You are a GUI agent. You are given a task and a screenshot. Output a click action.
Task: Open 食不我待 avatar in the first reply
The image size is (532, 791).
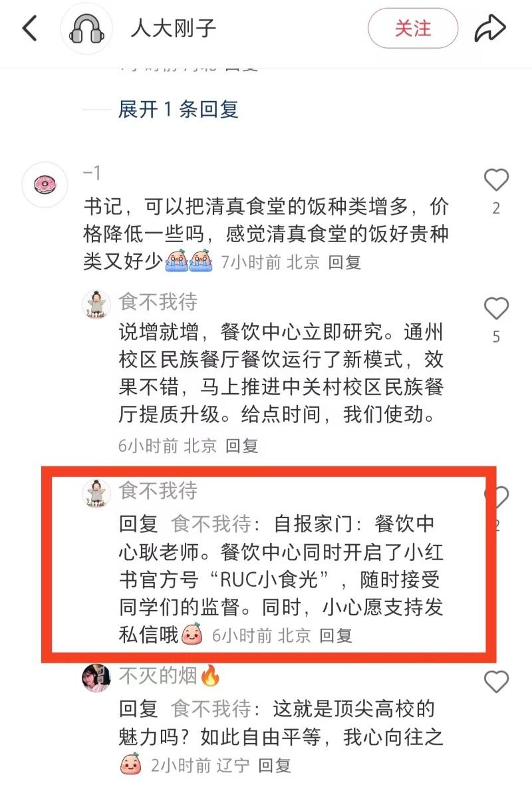pyautogui.click(x=96, y=305)
